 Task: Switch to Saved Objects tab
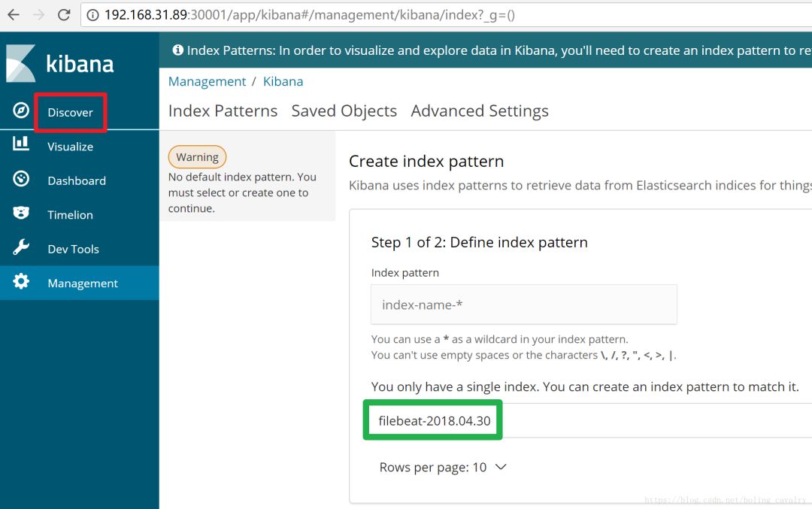344,111
